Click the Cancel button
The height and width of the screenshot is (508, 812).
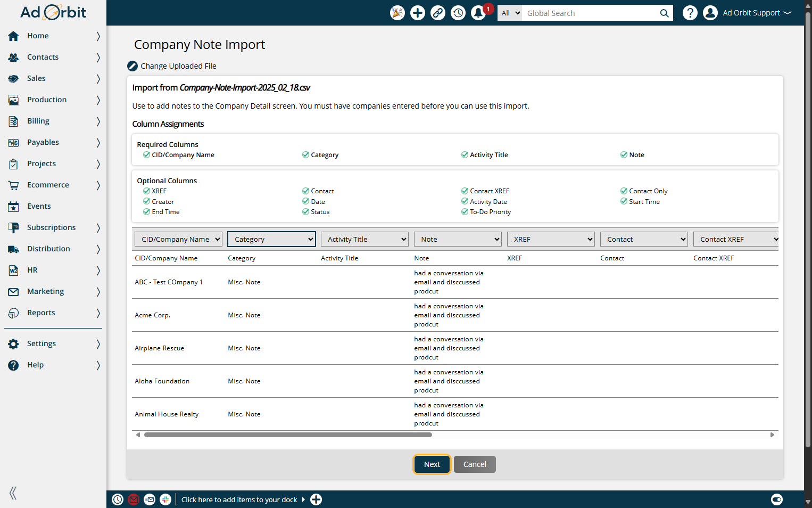click(x=475, y=464)
